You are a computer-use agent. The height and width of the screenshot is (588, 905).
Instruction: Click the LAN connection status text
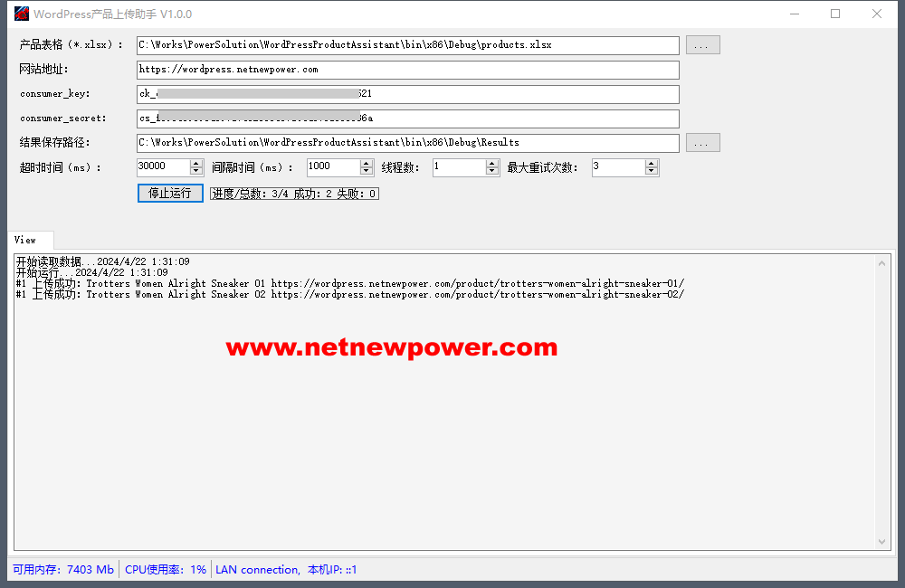[x=257, y=570]
